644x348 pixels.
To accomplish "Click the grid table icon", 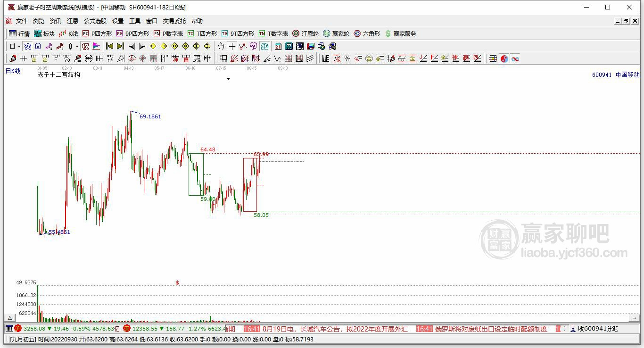I will [x=493, y=58].
